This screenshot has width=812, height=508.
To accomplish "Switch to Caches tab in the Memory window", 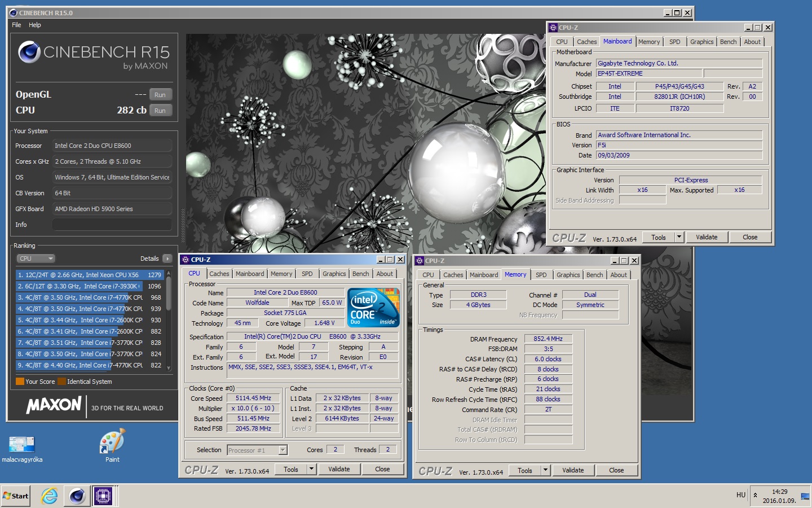I will 453,275.
